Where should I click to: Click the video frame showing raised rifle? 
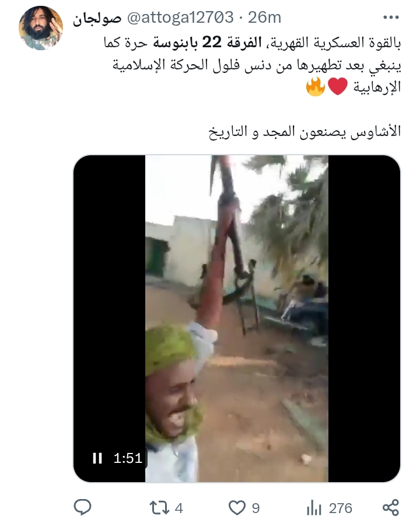236,318
